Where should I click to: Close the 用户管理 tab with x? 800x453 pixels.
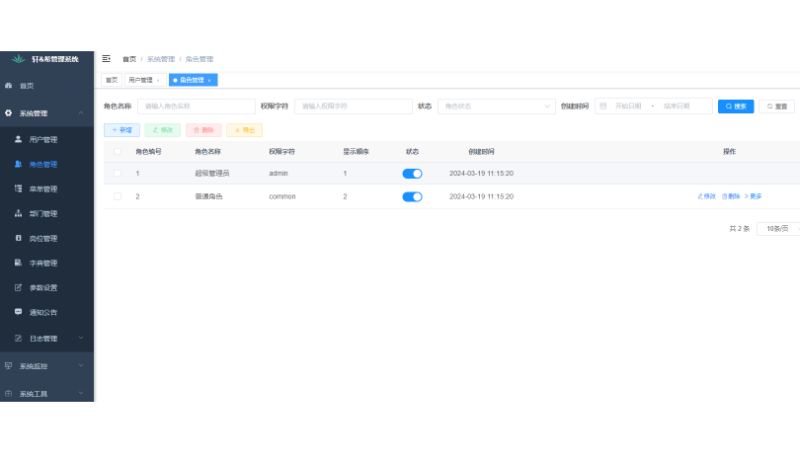point(158,81)
